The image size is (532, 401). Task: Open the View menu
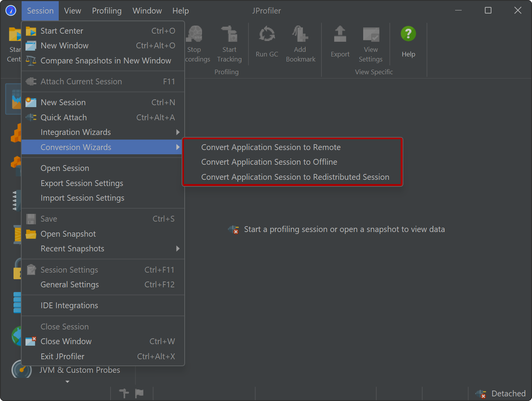click(73, 11)
